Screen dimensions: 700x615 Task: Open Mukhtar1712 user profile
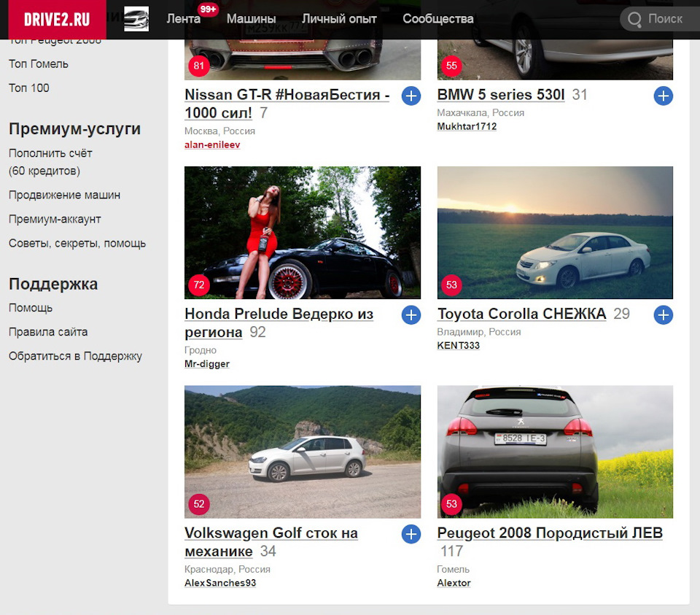pyautogui.click(x=467, y=126)
